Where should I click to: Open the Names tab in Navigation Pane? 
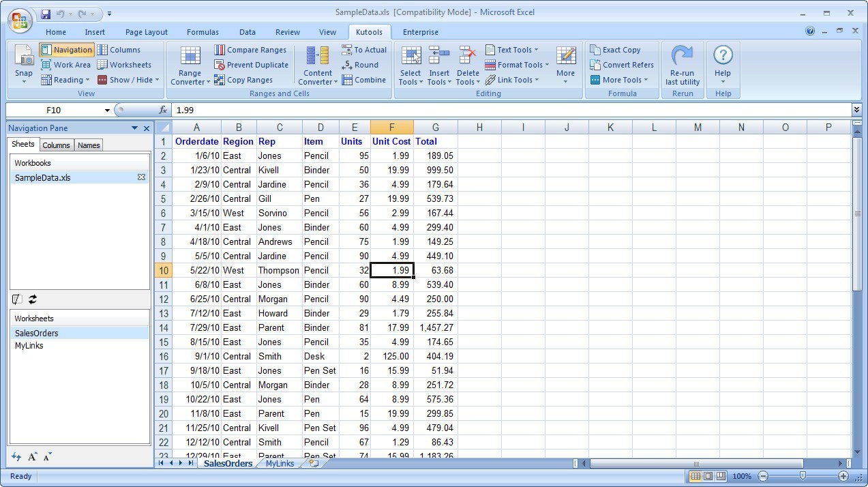click(89, 145)
